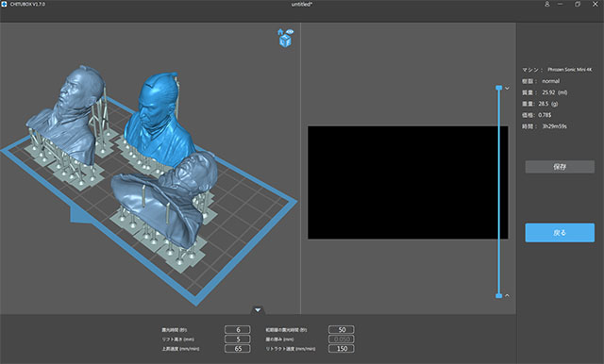Grab the top handle of layer slider
Screen dimensions: 604x364
(499, 88)
